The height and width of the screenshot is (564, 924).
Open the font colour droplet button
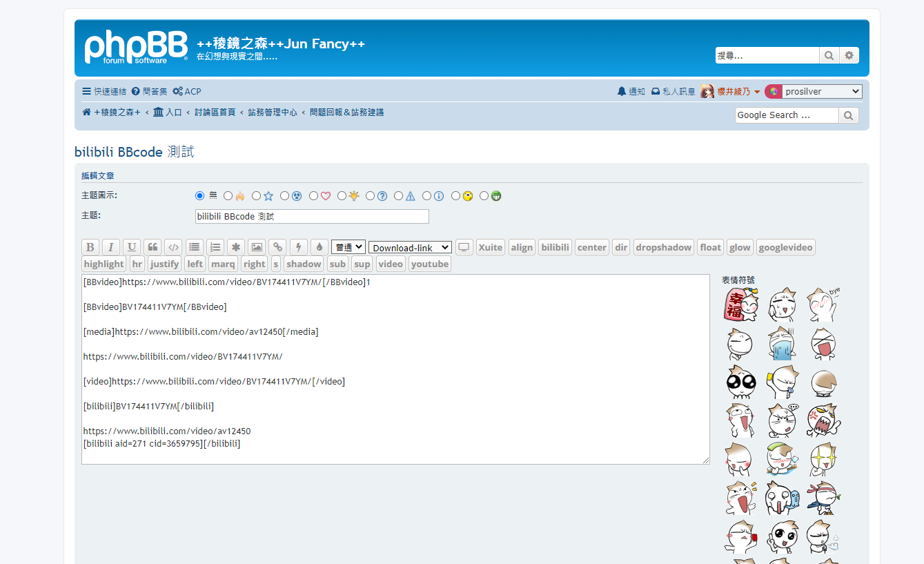click(x=320, y=247)
